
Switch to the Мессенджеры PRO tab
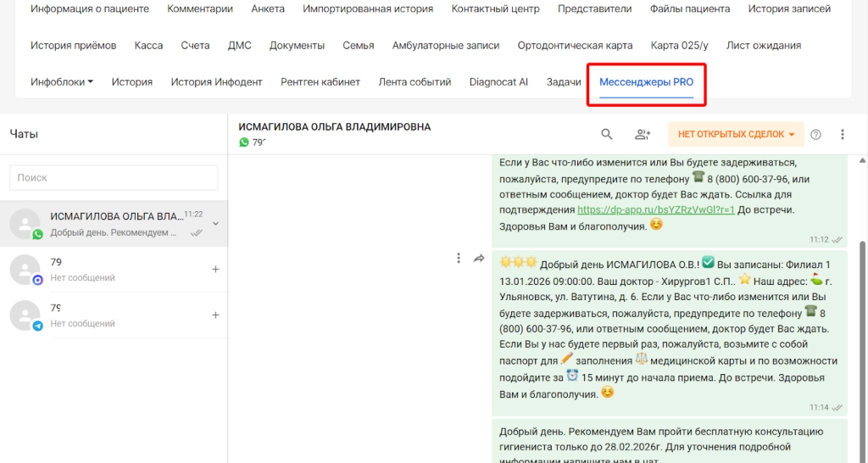click(646, 82)
